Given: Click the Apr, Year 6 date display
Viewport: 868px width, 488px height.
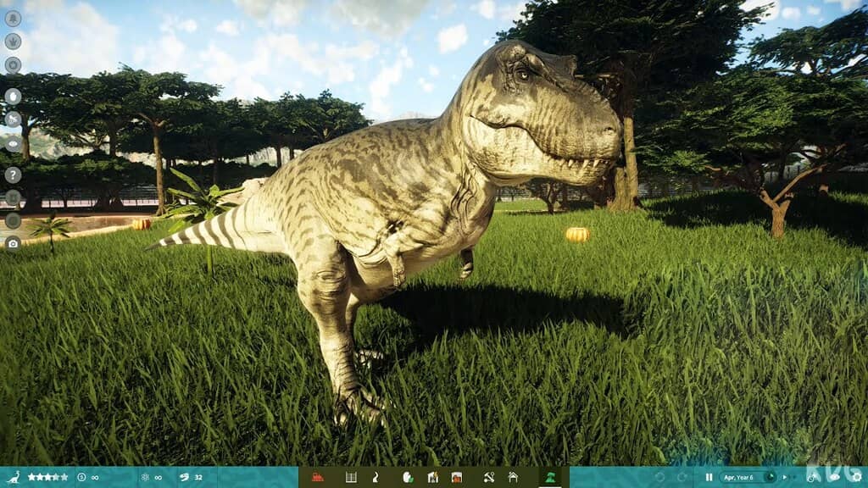Looking at the screenshot, I should point(741,477).
